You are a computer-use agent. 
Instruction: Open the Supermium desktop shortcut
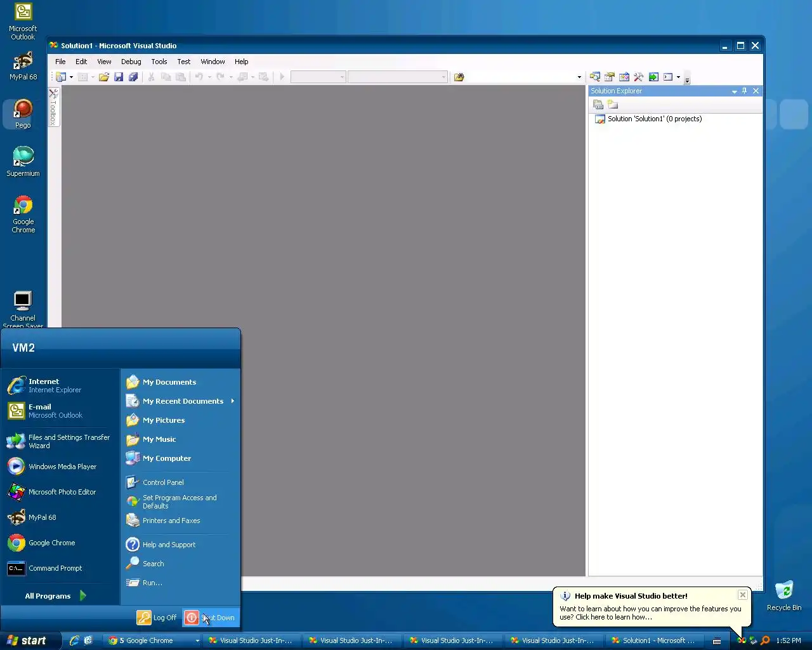(x=23, y=161)
